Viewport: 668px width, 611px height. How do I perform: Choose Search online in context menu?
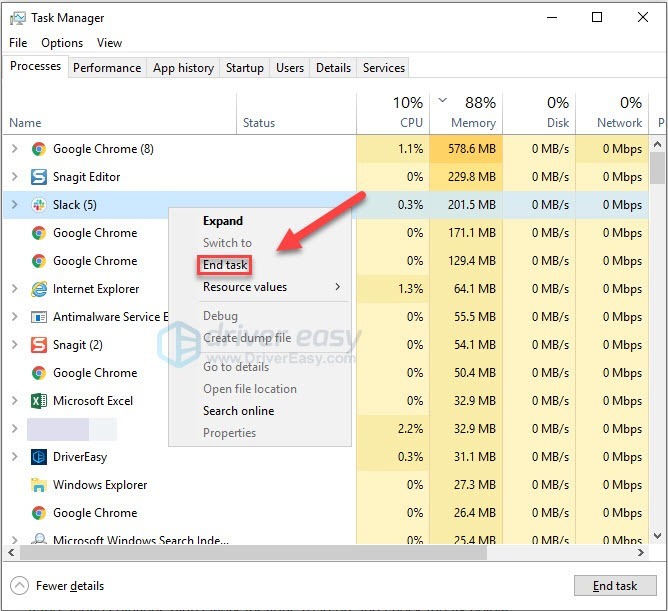238,411
